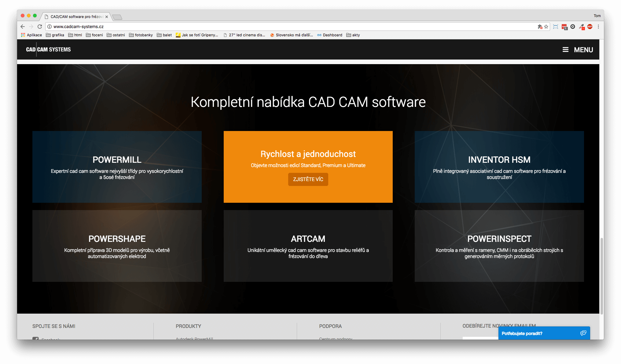The image size is (621, 364).
Task: Click the Kompletní nabídka CAD CAM software heading
Action: point(308,102)
